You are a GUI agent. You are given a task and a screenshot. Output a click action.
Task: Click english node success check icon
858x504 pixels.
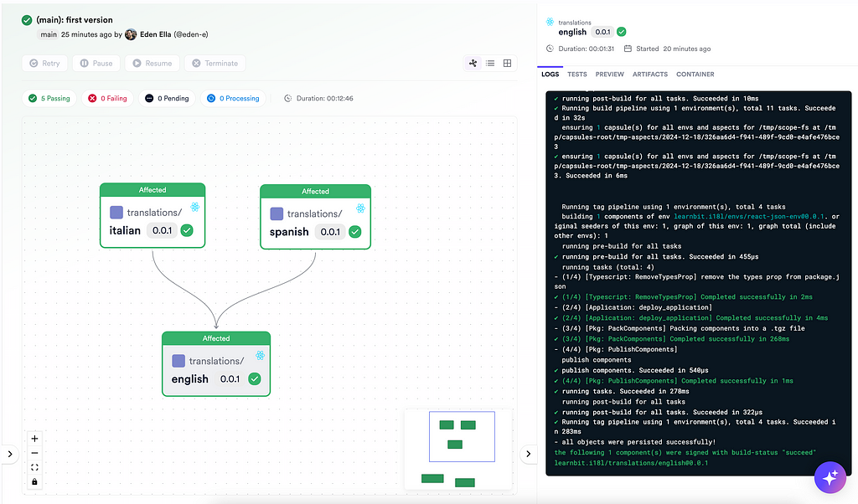point(255,378)
